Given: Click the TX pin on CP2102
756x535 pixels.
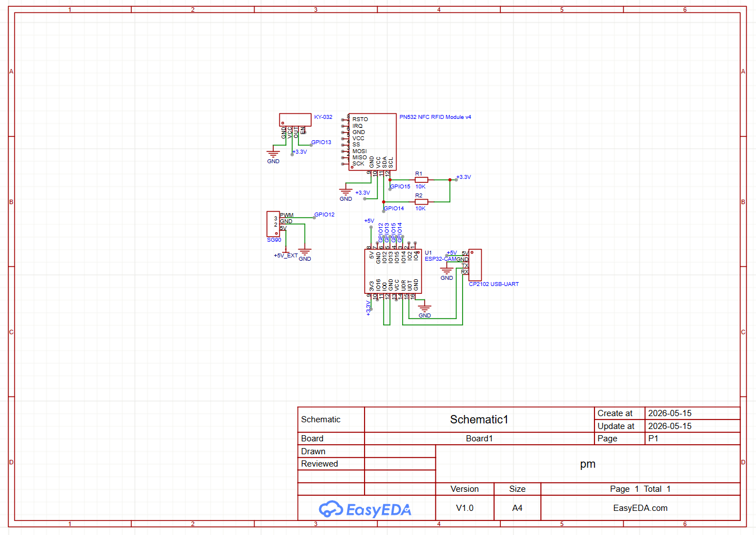Looking at the screenshot, I should pyautogui.click(x=465, y=266).
